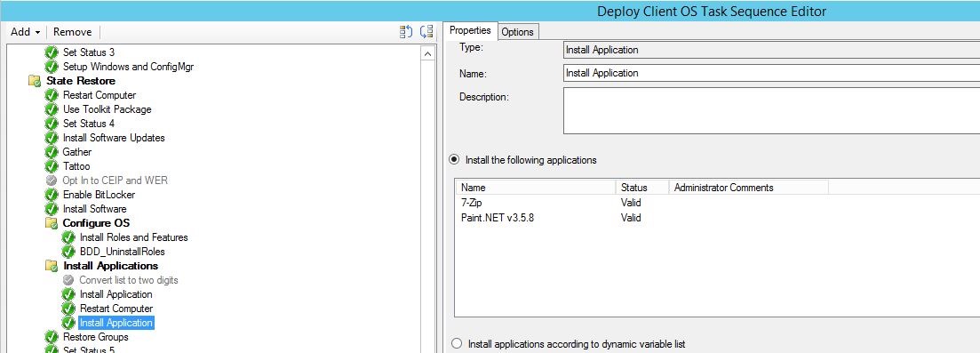Click the Tattoo step check icon
The width and height of the screenshot is (980, 353).
click(52, 166)
